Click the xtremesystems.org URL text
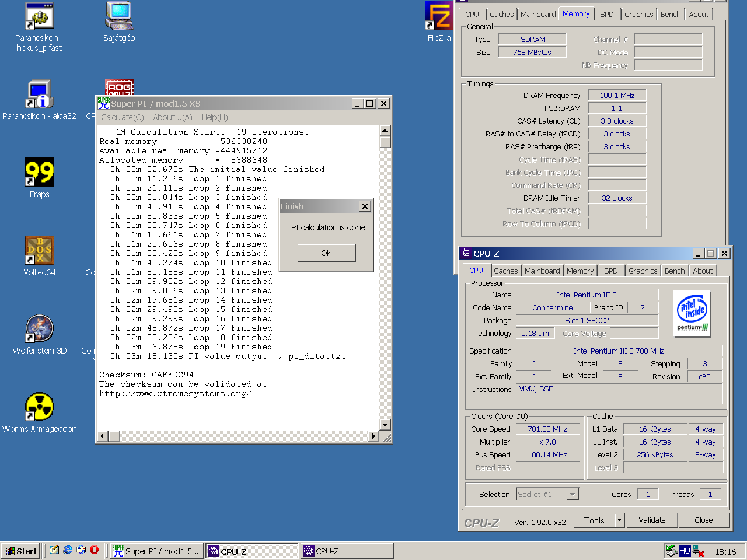 coord(175,393)
